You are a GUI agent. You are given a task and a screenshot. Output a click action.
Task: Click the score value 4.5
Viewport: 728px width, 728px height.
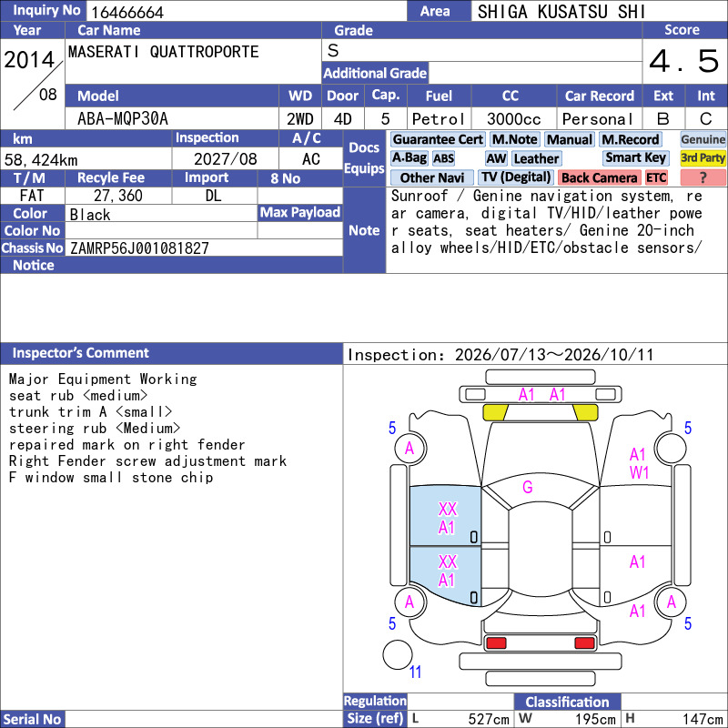(684, 61)
